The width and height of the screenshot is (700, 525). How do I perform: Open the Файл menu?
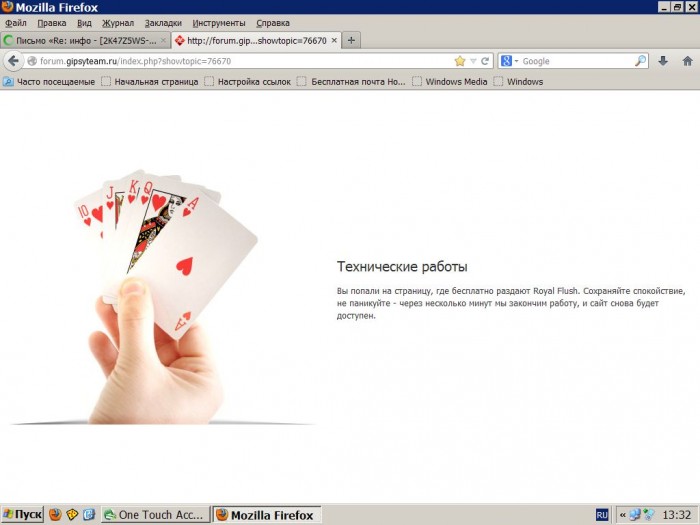[x=16, y=23]
